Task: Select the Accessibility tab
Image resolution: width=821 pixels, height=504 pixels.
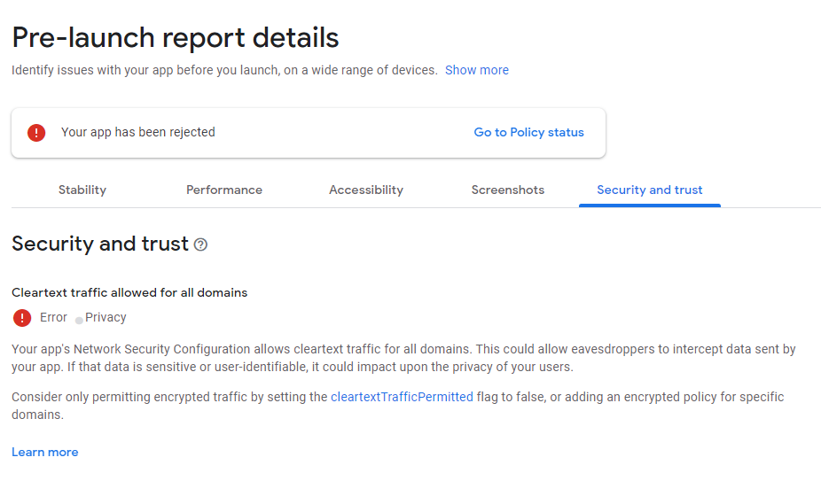Action: pyautogui.click(x=366, y=190)
